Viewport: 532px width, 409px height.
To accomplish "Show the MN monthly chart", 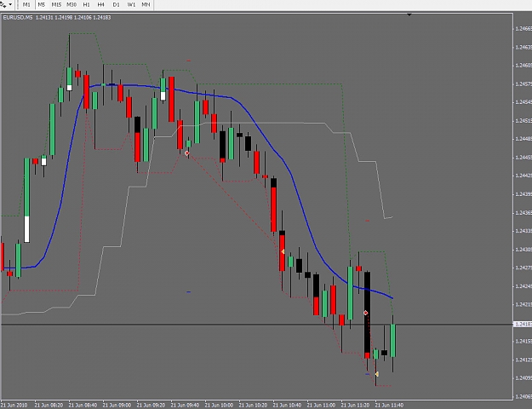I will click(146, 5).
